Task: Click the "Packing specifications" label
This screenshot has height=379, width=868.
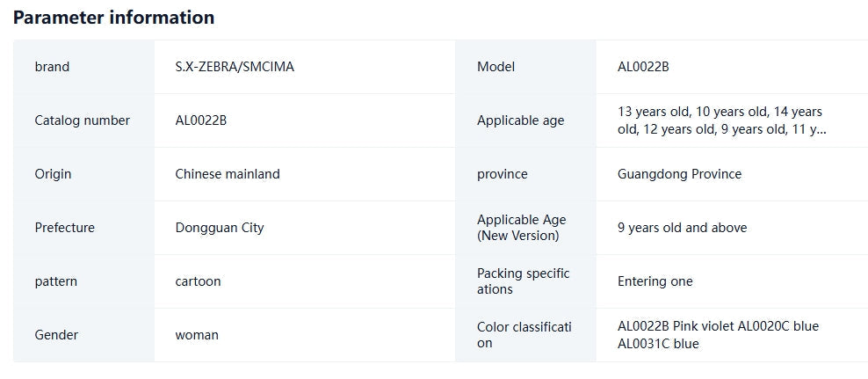Action: [x=523, y=281]
